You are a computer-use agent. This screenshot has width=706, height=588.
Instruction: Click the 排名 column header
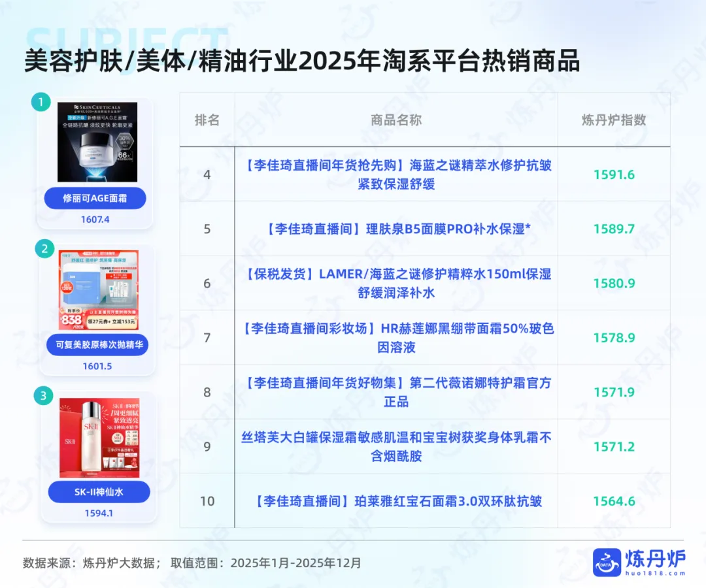207,120
